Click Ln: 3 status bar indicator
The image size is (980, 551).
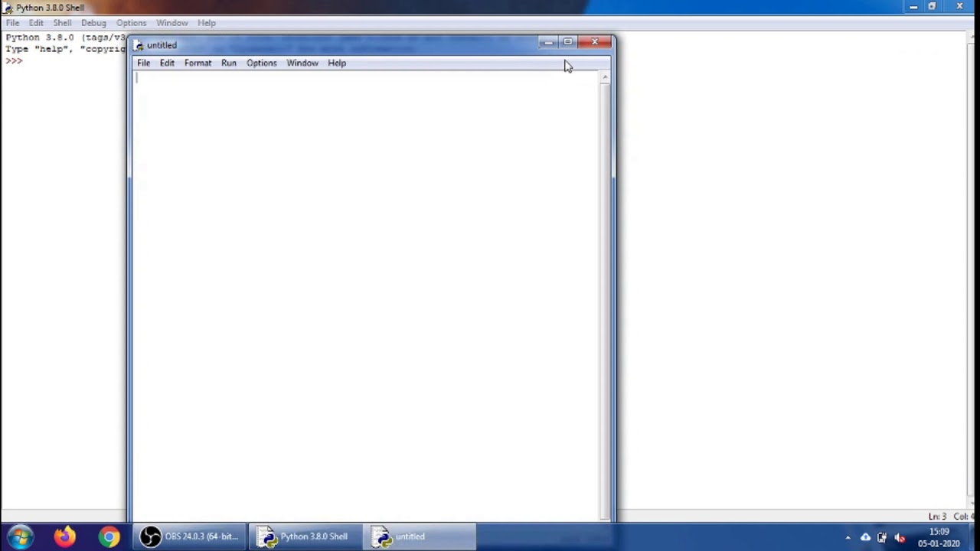(x=937, y=517)
